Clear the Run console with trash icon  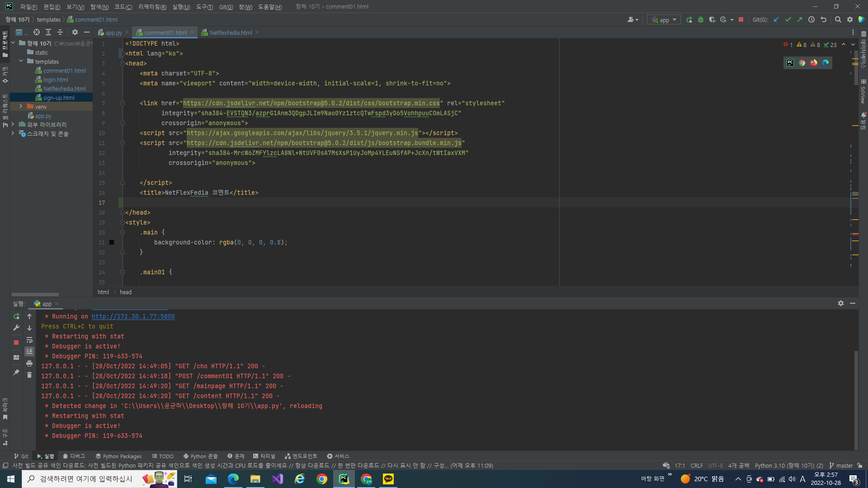tap(29, 375)
